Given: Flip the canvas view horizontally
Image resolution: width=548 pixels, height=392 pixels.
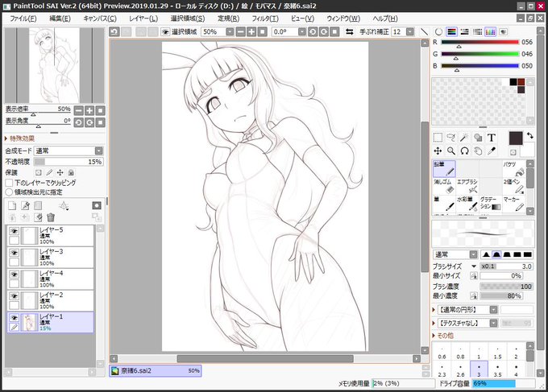Looking at the screenshot, I should click(349, 31).
